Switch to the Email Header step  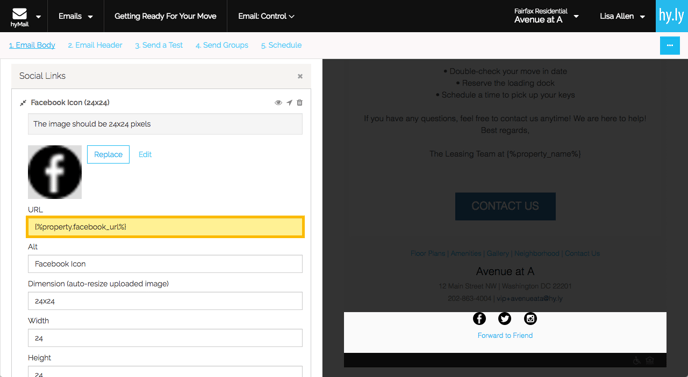[x=95, y=45]
